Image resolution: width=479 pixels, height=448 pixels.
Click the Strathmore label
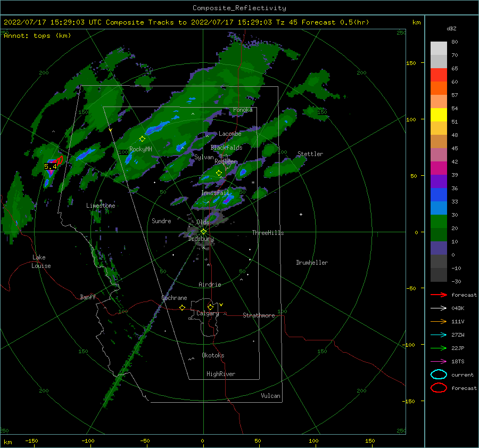coord(259,315)
